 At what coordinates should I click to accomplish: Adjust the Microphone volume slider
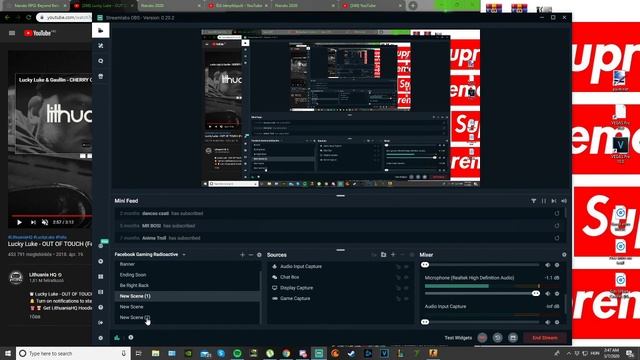pos(482,293)
